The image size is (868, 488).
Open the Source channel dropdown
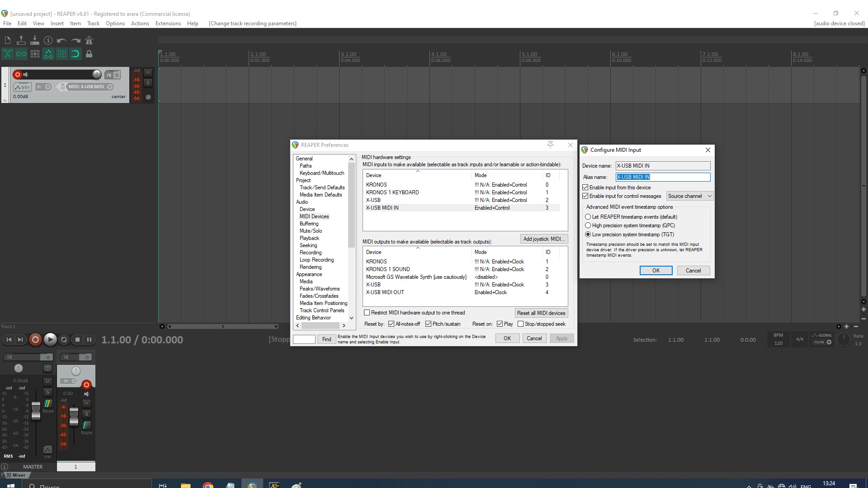(x=689, y=196)
